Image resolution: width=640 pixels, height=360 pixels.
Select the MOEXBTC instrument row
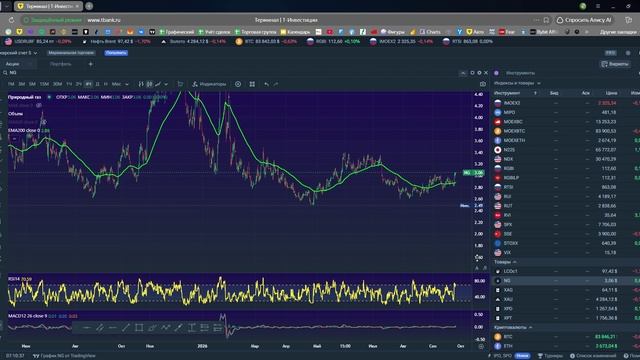[x=567, y=131]
